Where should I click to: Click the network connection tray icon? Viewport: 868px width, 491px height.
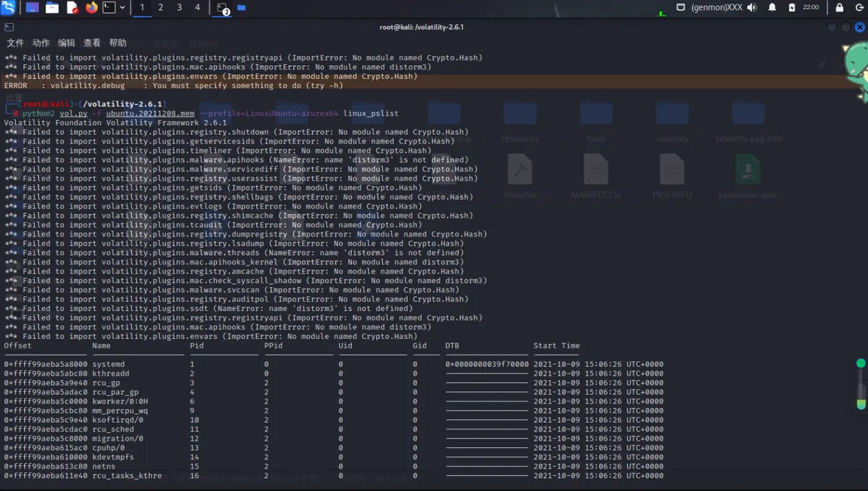coord(681,7)
